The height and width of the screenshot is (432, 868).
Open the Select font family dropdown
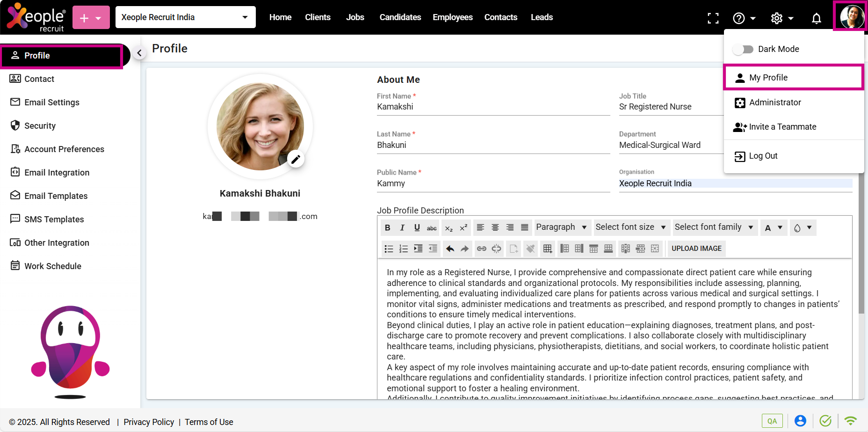tap(714, 227)
